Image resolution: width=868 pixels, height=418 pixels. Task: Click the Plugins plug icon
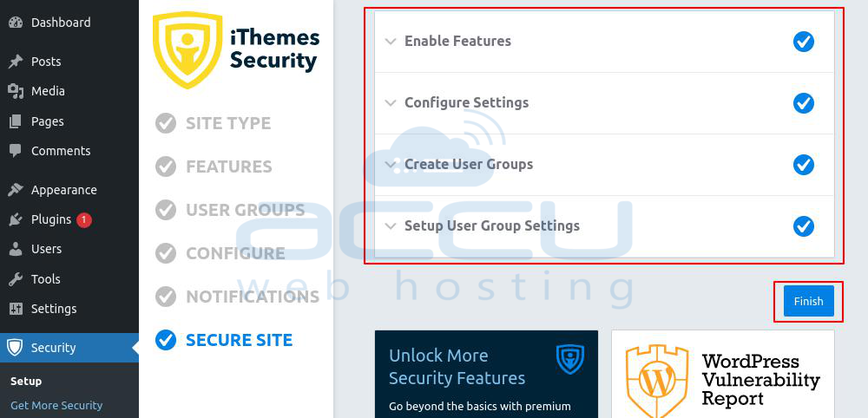click(16, 219)
